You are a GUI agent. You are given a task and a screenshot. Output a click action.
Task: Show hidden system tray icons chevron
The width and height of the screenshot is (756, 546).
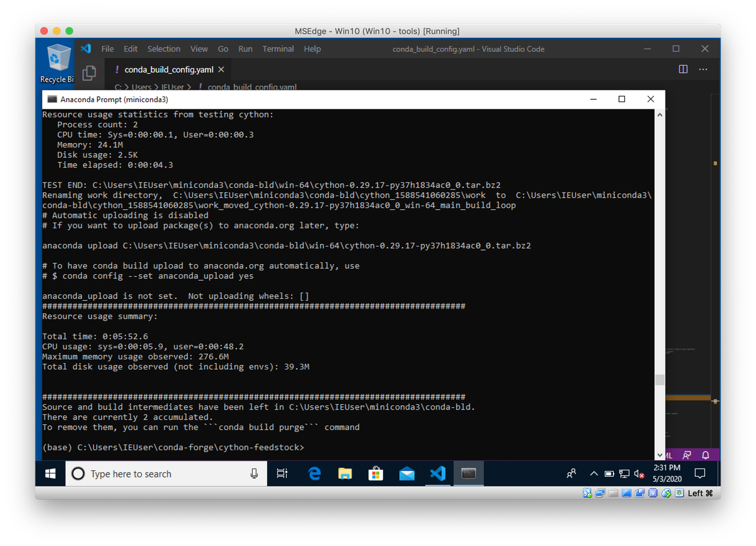[594, 473]
